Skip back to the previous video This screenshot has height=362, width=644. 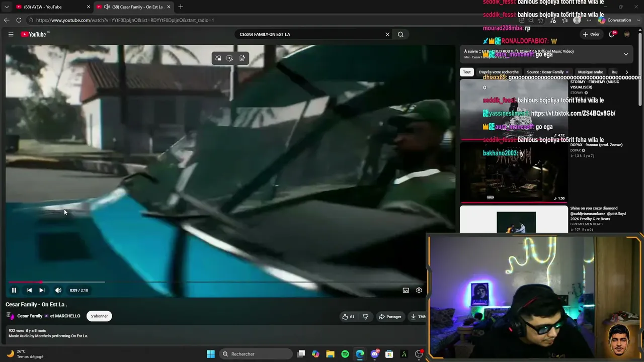(x=29, y=290)
